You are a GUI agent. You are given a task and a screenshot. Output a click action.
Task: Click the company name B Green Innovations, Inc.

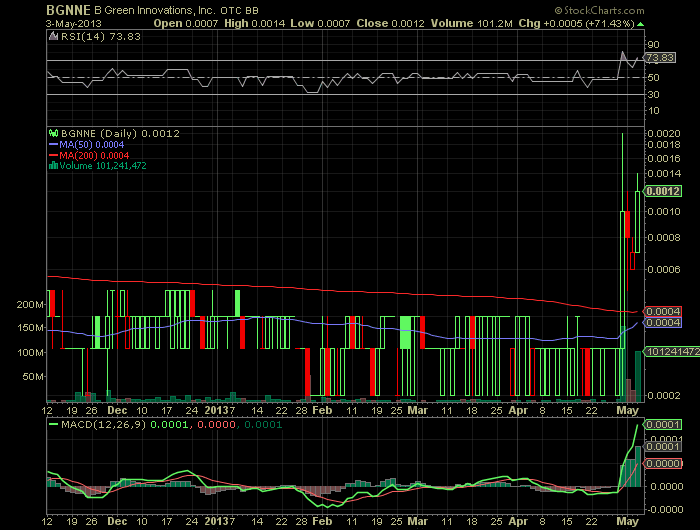pyautogui.click(x=155, y=10)
